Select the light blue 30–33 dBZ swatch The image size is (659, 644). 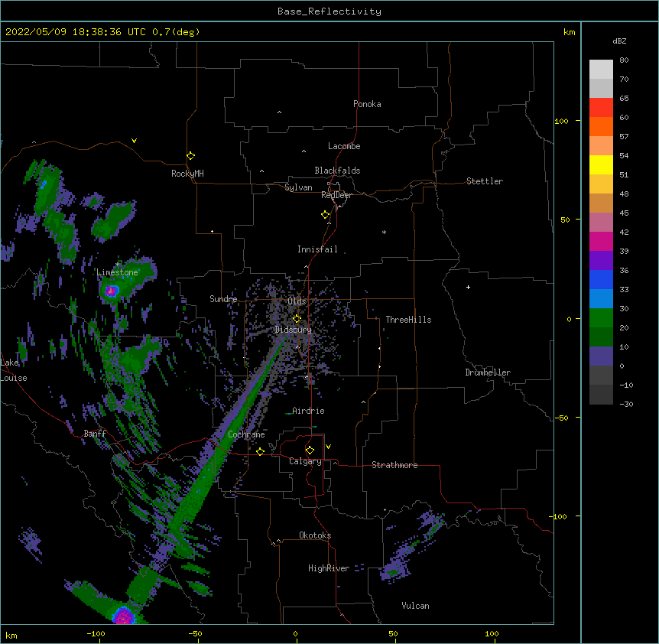pyautogui.click(x=601, y=299)
